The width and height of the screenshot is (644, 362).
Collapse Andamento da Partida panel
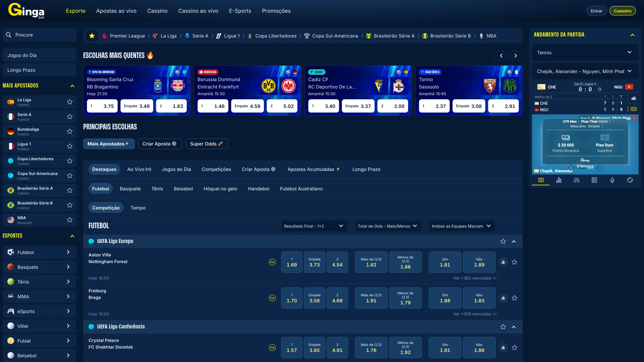[633, 35]
